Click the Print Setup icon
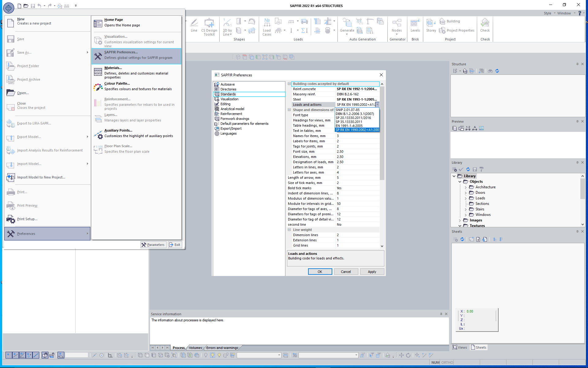The width and height of the screenshot is (588, 368). click(11, 219)
